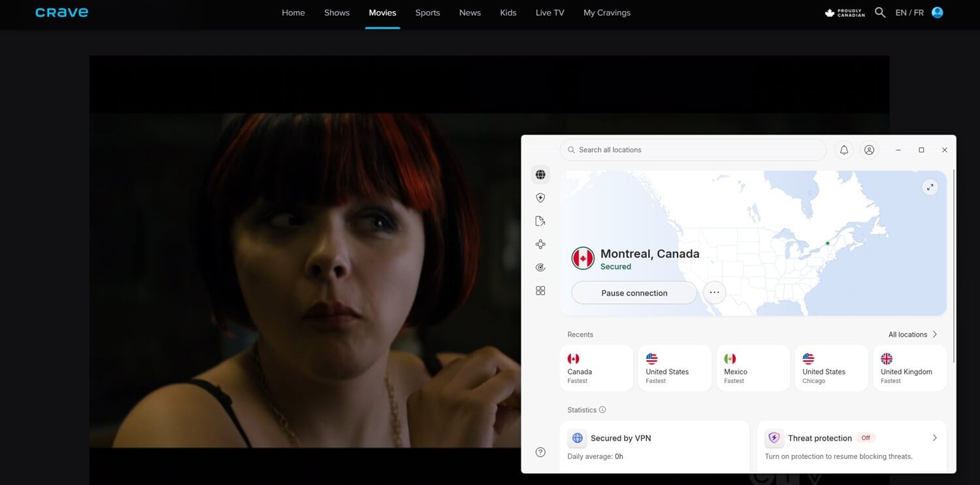
Task: Switch language via EN / FR
Action: 909,12
